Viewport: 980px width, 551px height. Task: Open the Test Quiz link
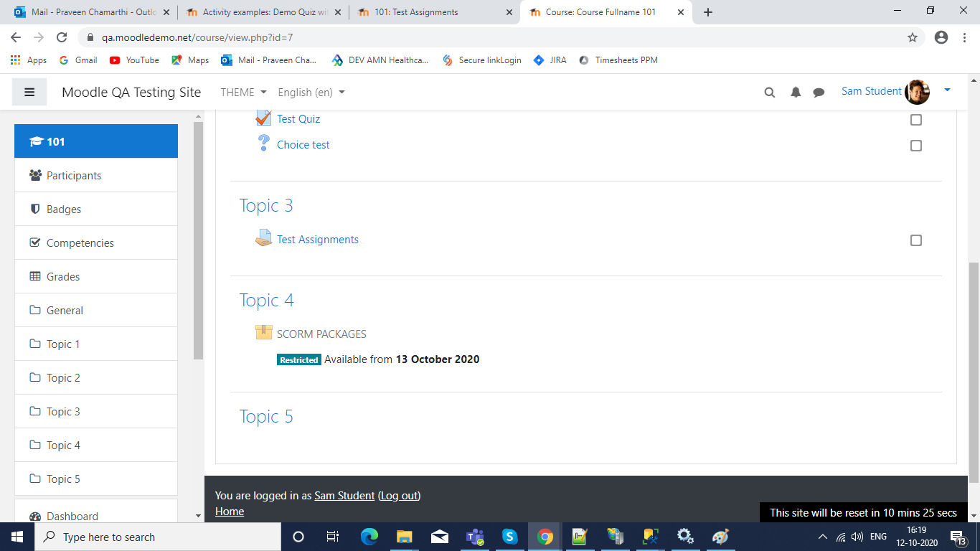(x=298, y=119)
